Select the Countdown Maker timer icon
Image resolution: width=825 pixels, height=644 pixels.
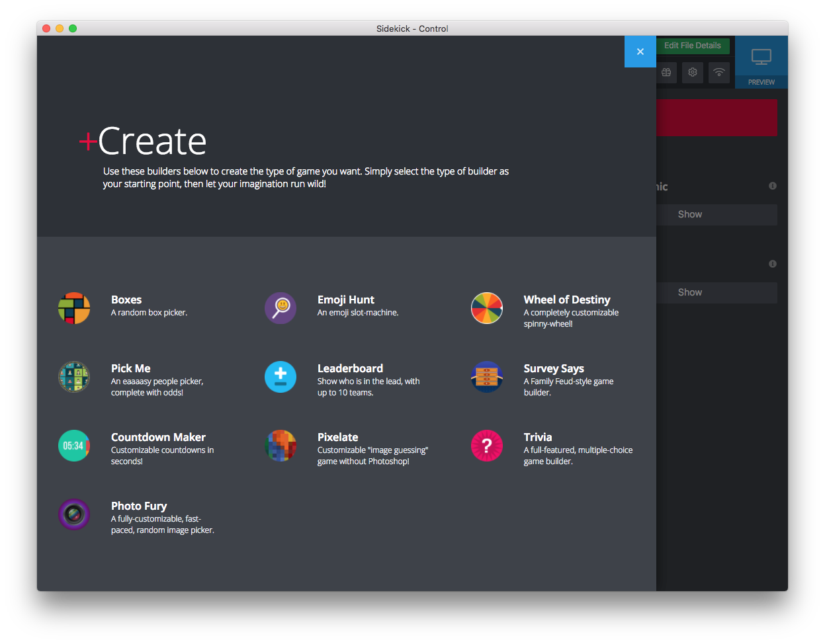(x=74, y=446)
